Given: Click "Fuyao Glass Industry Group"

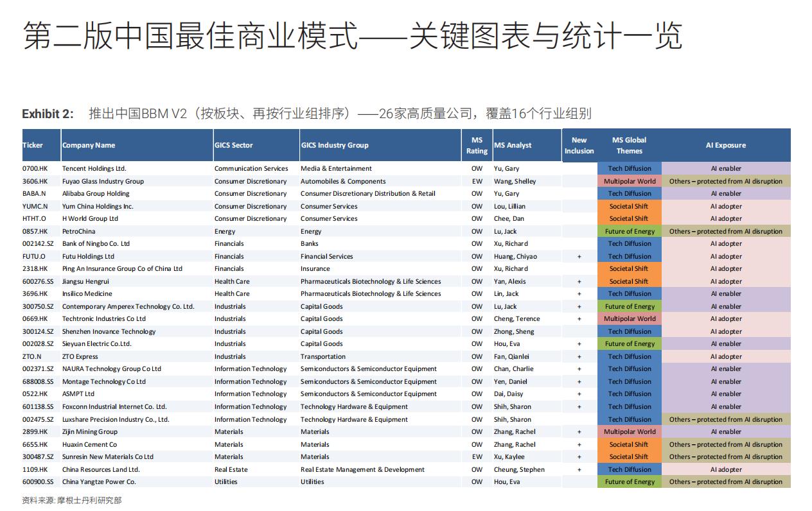Looking at the screenshot, I should coord(103,181).
